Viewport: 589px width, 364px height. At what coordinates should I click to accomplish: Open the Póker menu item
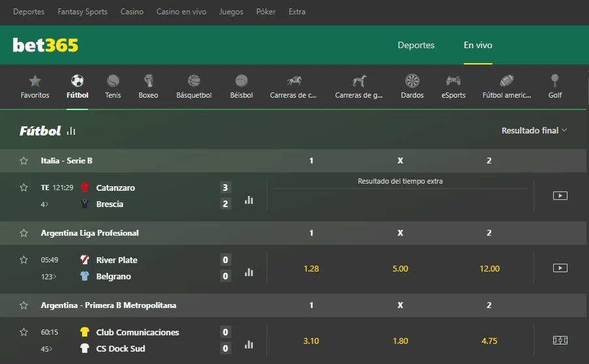[266, 12]
